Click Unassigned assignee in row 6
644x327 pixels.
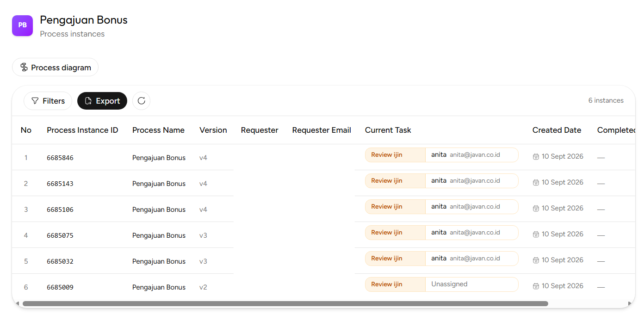[x=449, y=284]
